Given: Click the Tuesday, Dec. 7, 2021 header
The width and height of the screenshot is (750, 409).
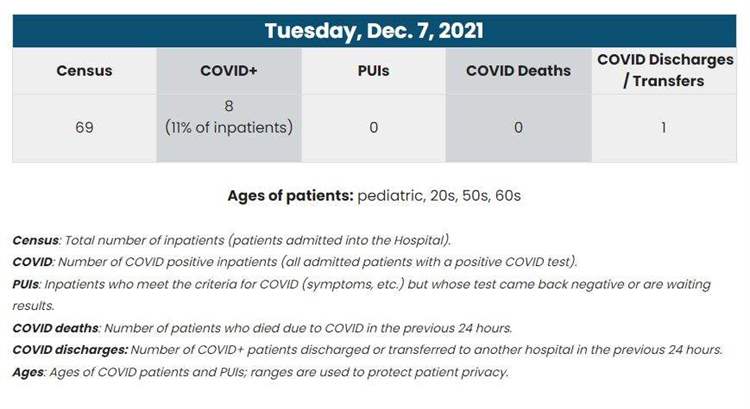Looking at the screenshot, I should point(374,31).
